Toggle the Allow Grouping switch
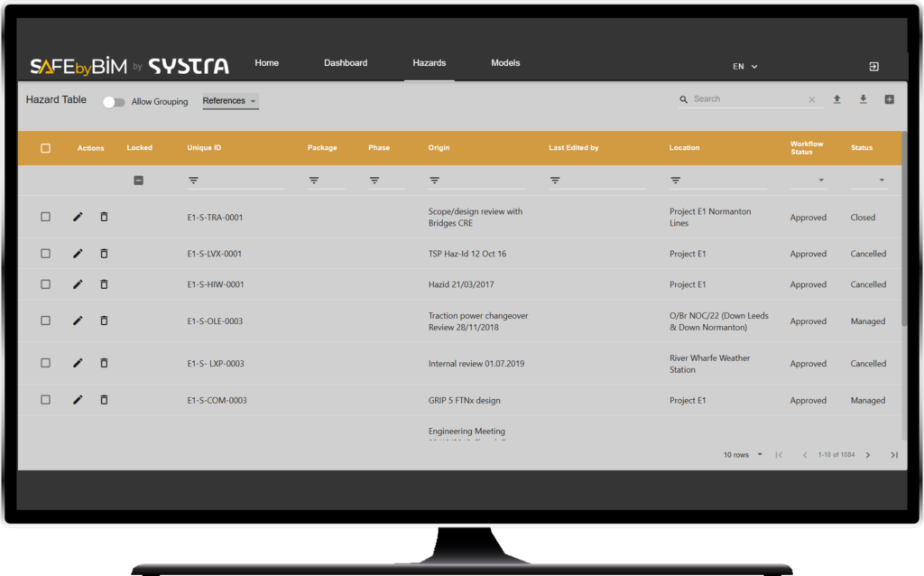Screen dimensions: 924x576 click(x=114, y=102)
